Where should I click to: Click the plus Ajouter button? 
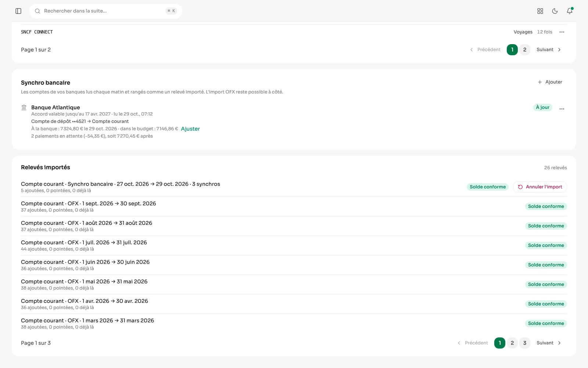[550, 82]
